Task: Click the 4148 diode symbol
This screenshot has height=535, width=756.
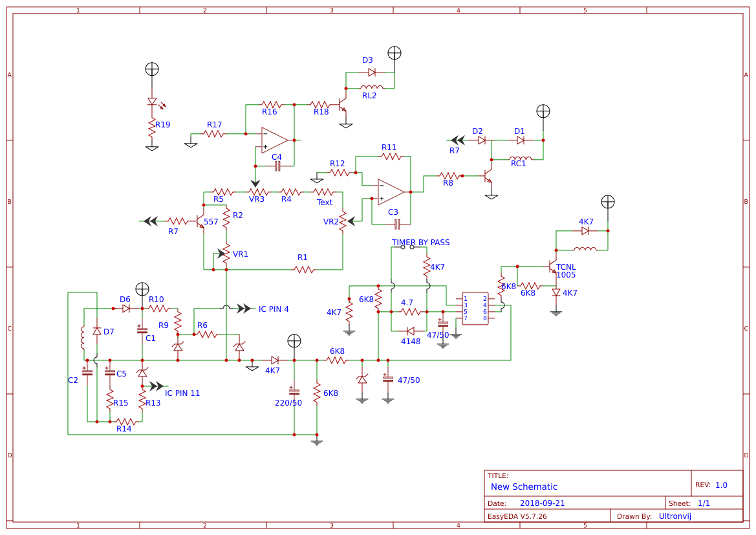Action: click(x=411, y=330)
